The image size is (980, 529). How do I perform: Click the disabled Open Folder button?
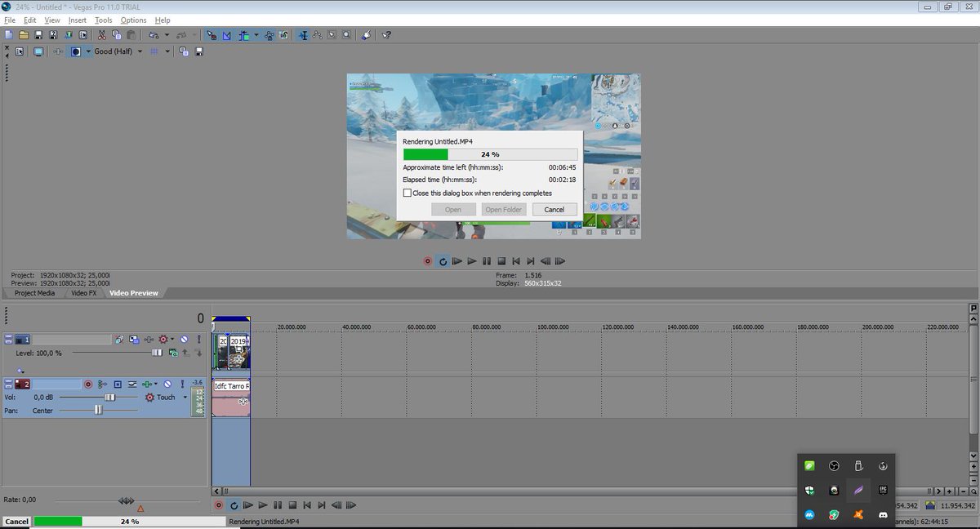tap(503, 209)
